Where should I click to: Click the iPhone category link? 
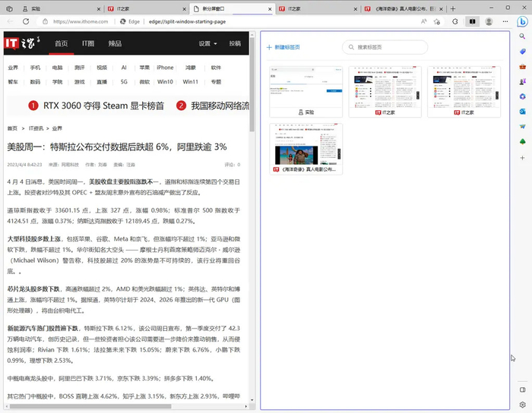pos(165,68)
